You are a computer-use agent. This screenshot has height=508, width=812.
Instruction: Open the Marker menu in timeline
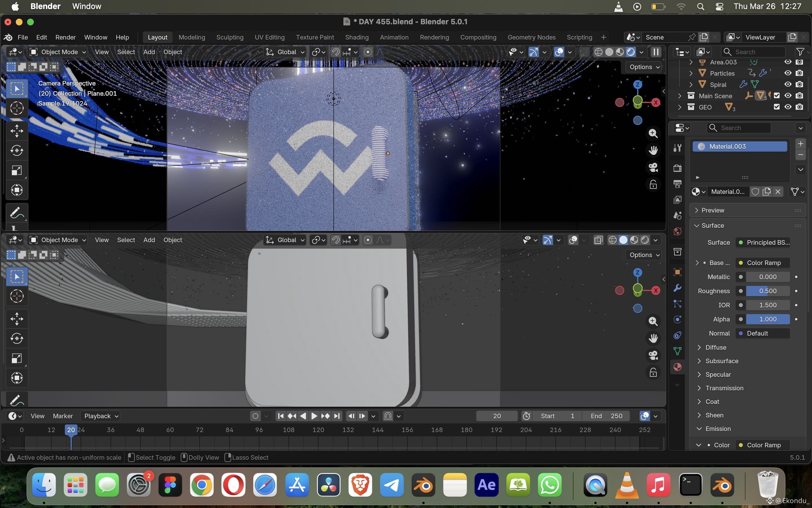point(63,416)
